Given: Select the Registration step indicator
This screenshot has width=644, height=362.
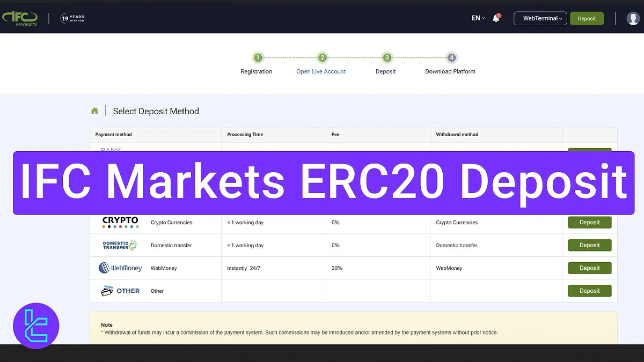Looking at the screenshot, I should (x=257, y=57).
